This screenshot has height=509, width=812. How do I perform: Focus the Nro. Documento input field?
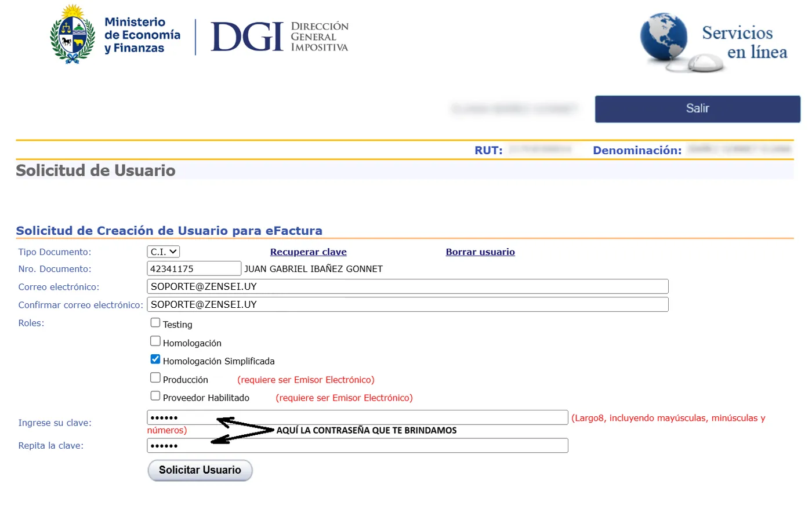(x=194, y=268)
